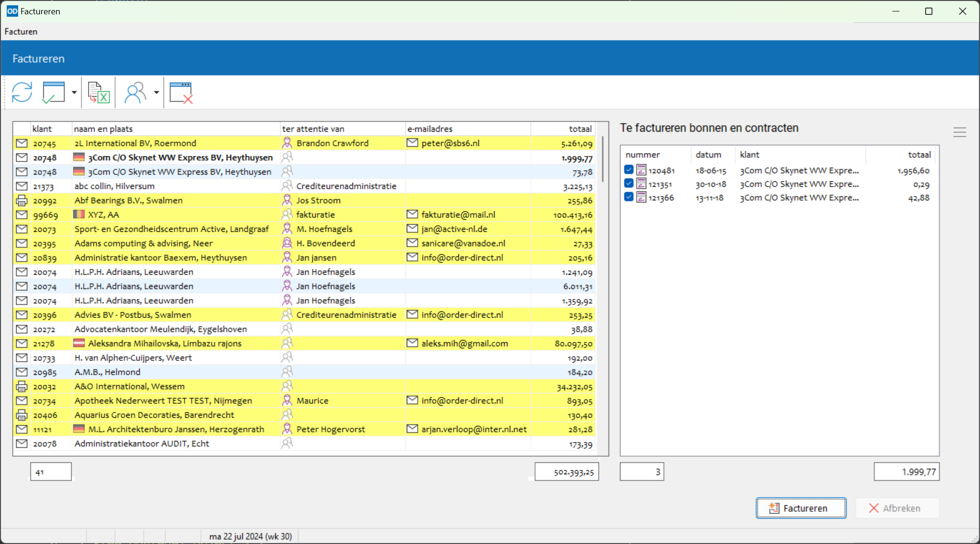This screenshot has height=544, width=980.
Task: Select row Advocatenkantoor Meulendijk, Eygelshoven
Action: (x=304, y=329)
